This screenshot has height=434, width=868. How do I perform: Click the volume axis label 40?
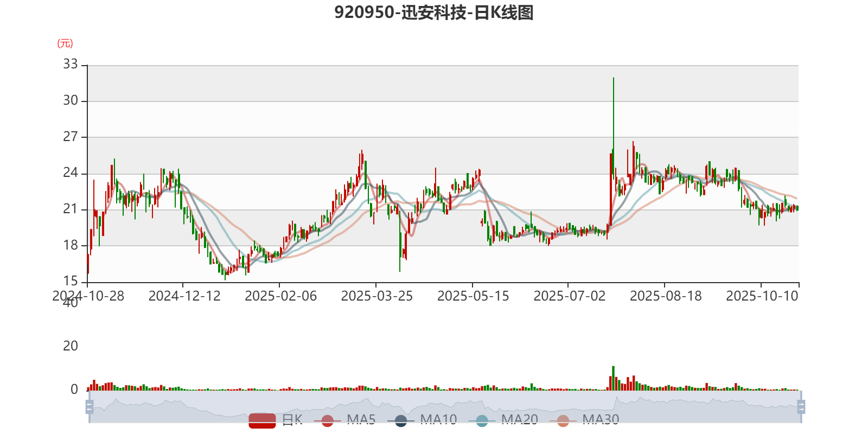click(71, 303)
